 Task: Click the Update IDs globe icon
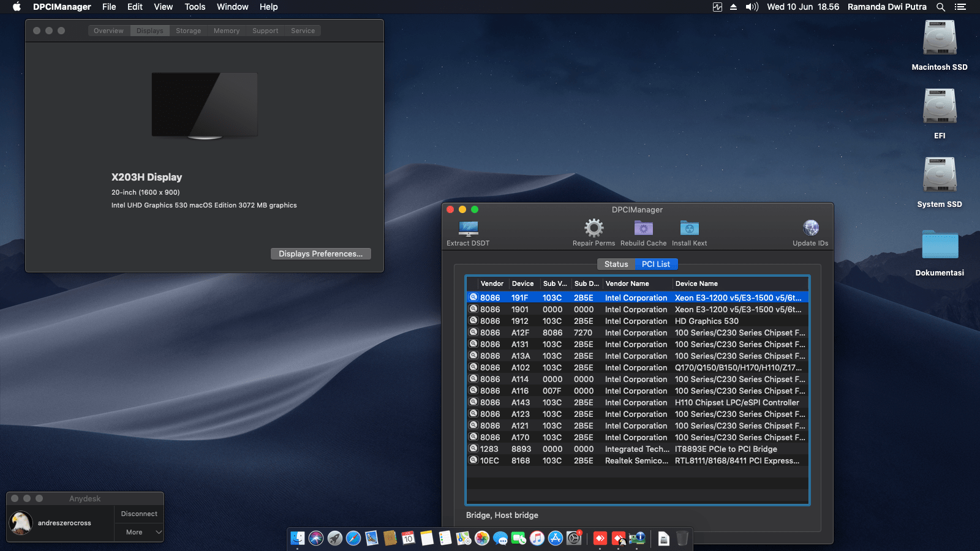(x=810, y=228)
